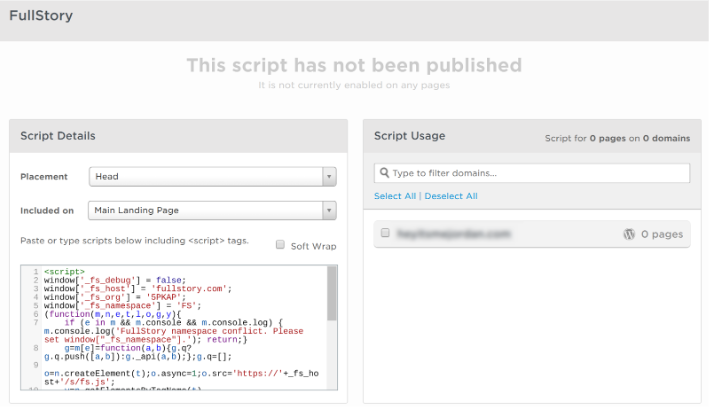Image resolution: width=709 pixels, height=414 pixels.
Task: Select the Head placement combo box
Action: pos(213,176)
